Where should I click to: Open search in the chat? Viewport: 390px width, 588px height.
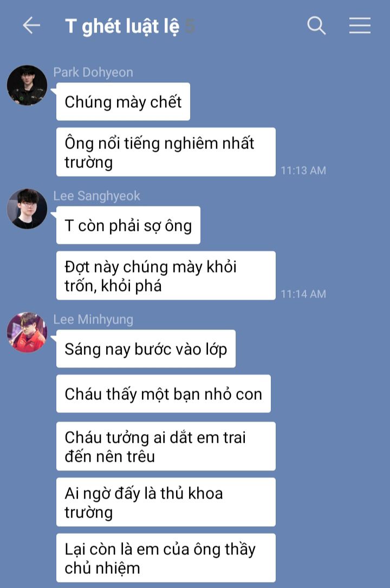tap(316, 25)
